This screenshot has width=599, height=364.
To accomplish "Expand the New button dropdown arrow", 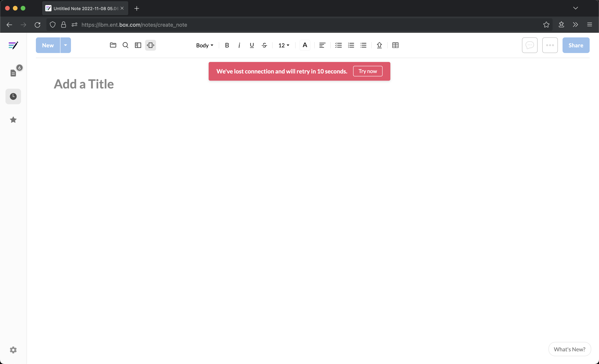I will click(x=66, y=45).
